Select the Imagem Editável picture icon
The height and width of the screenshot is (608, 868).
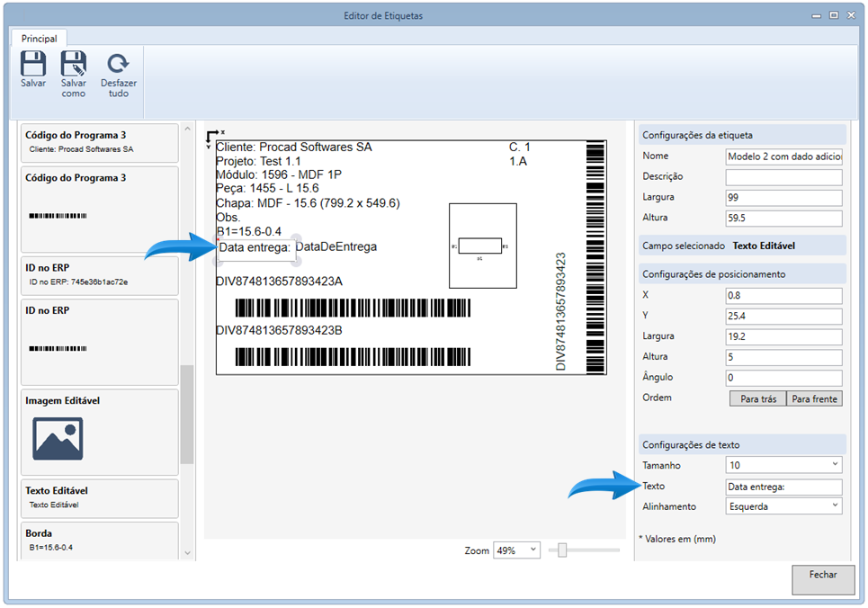tap(58, 438)
